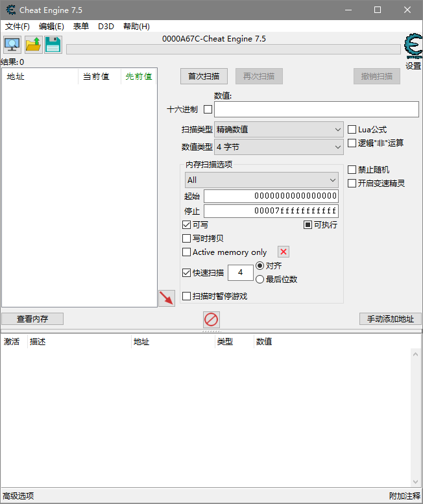The image size is (423, 504).
Task: Click the 描述 column header
Action: coord(79,341)
